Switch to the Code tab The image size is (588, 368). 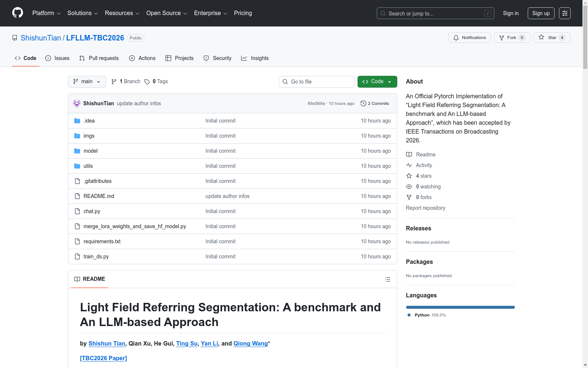click(25, 58)
